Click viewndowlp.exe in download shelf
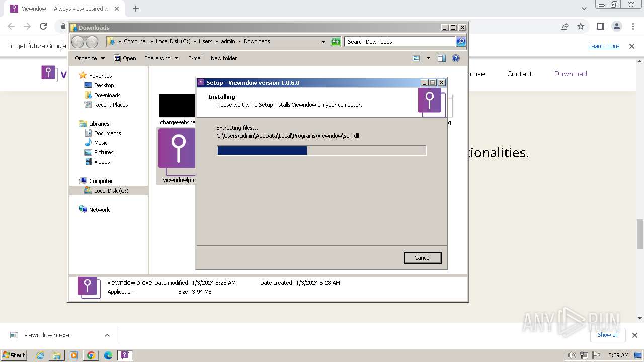 [46, 335]
